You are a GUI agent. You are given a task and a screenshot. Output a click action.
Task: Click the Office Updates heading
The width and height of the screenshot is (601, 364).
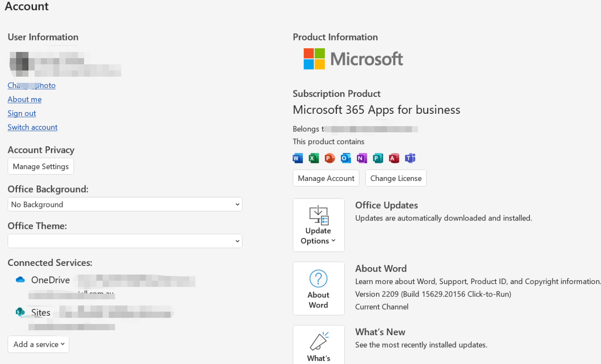pos(387,205)
